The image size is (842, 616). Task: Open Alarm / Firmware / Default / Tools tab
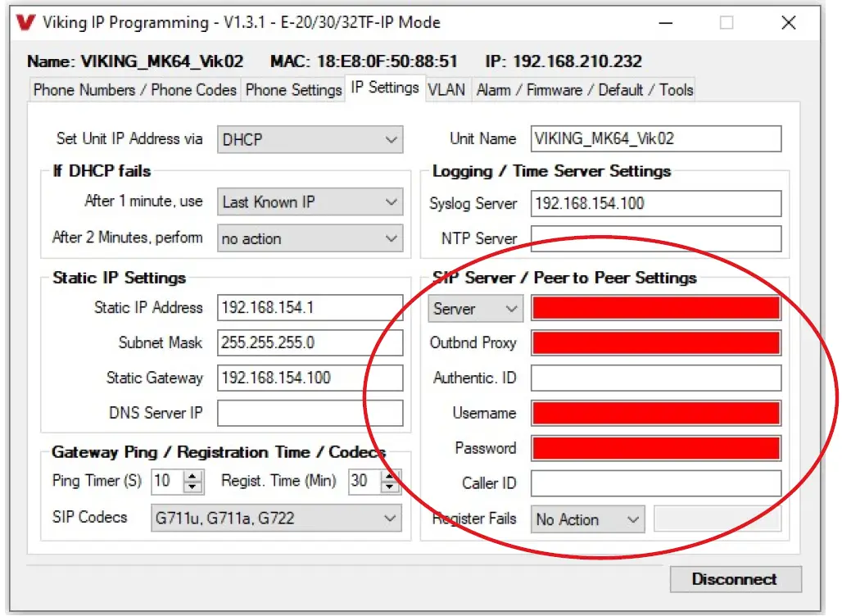coord(584,89)
